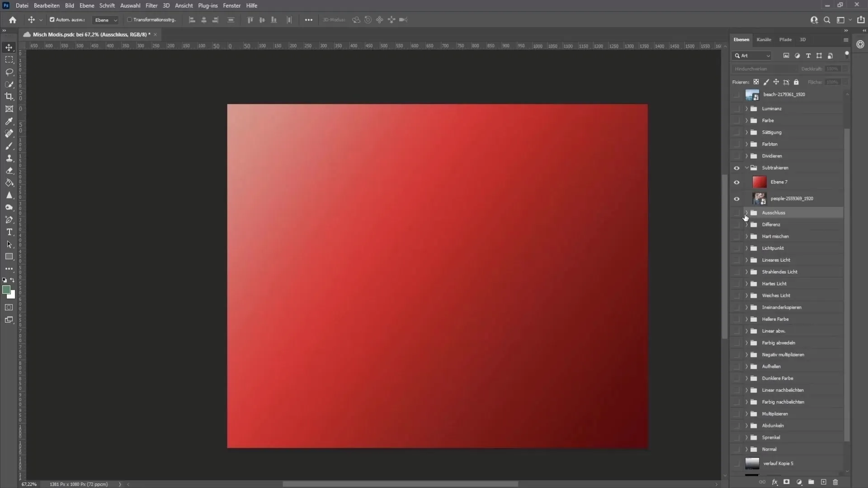Select the Brush tool
The height and width of the screenshot is (488, 868).
click(x=9, y=146)
